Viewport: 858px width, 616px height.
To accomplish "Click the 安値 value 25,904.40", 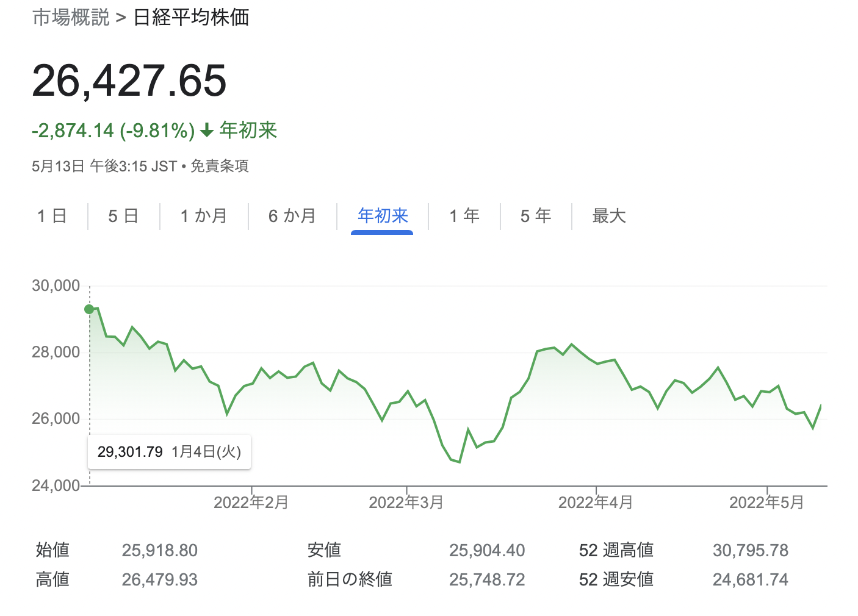I will [x=487, y=551].
